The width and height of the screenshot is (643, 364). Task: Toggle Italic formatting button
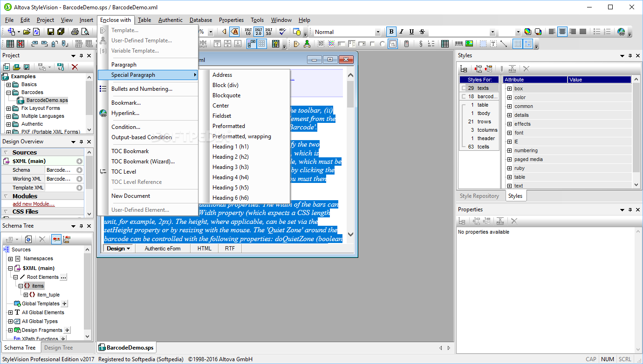402,32
